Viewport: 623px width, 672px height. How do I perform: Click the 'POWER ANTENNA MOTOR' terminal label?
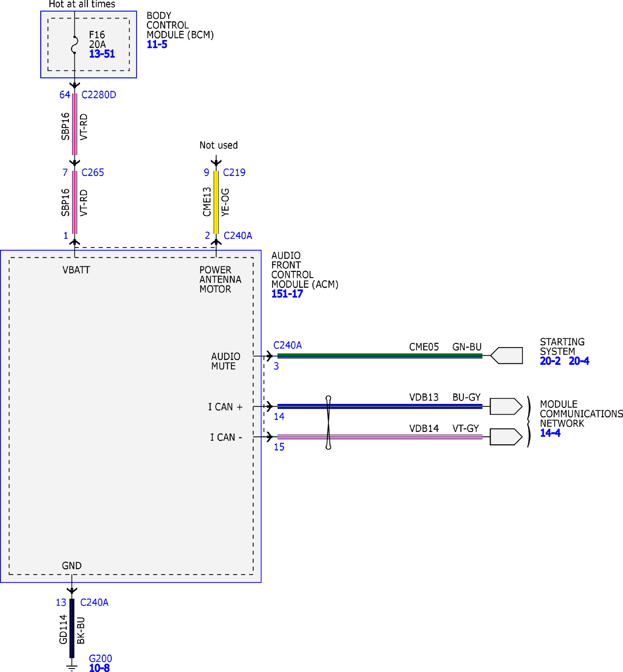click(221, 279)
